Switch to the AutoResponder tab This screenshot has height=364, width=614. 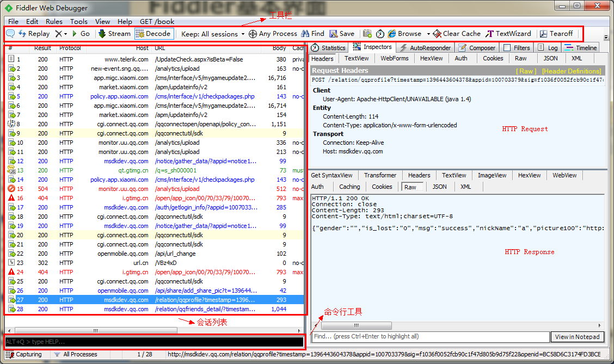pos(425,48)
